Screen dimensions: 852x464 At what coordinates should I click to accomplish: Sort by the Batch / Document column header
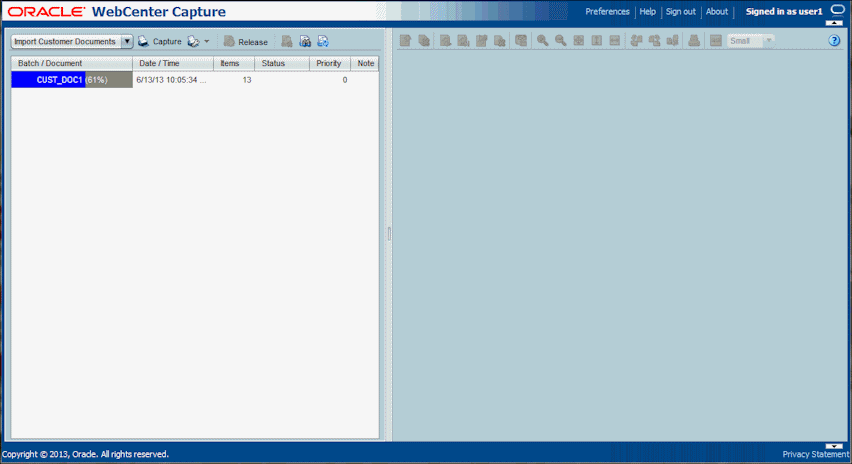point(72,64)
